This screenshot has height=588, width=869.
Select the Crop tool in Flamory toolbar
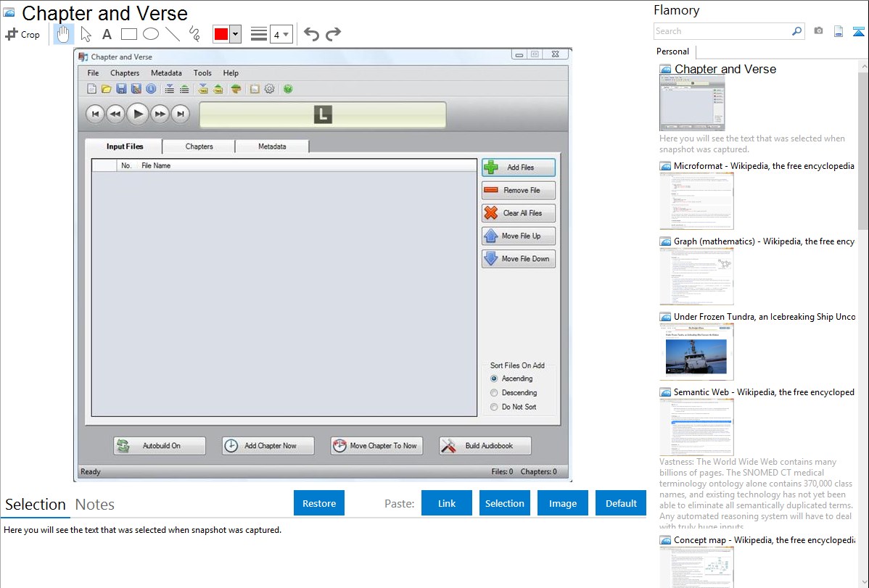click(x=22, y=34)
